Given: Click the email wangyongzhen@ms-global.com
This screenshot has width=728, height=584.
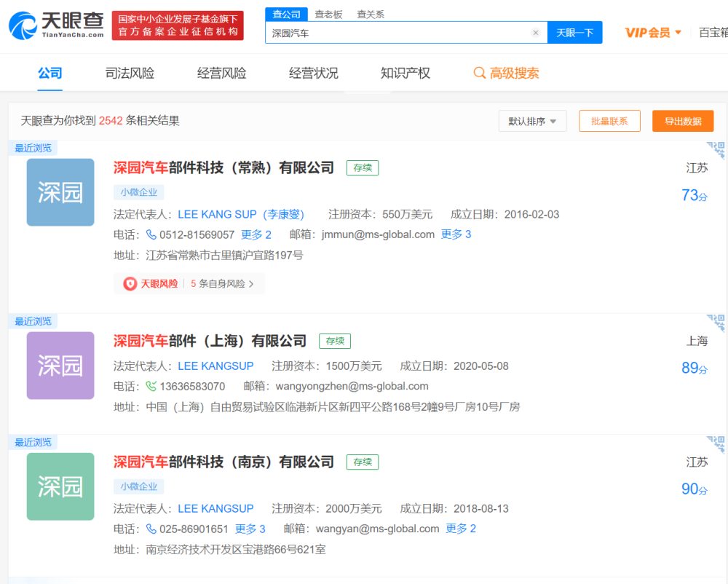Looking at the screenshot, I should click(352, 386).
